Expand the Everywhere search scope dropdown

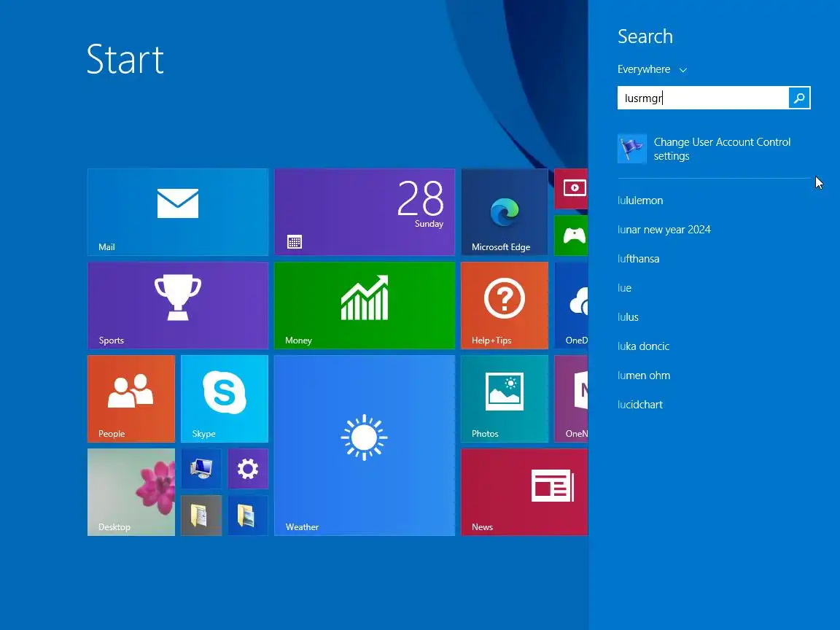pos(652,70)
